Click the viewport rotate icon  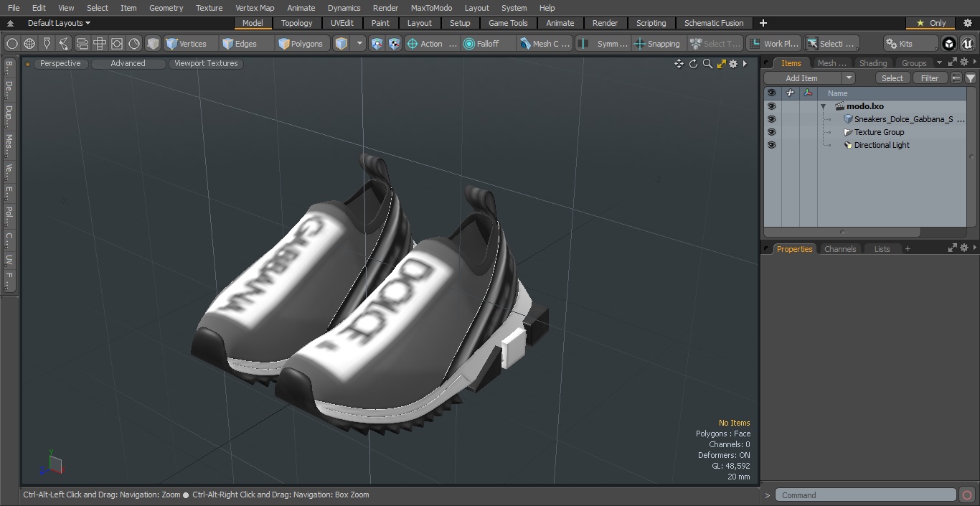693,64
